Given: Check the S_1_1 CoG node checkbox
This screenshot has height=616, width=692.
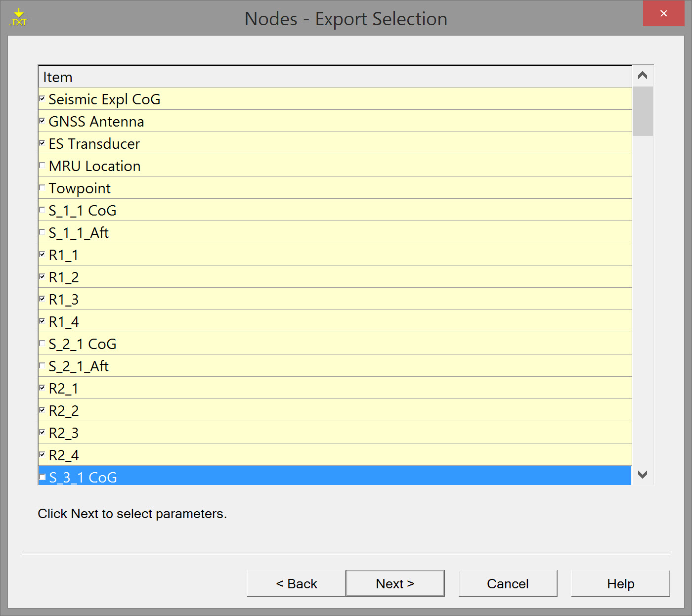Looking at the screenshot, I should pos(42,210).
